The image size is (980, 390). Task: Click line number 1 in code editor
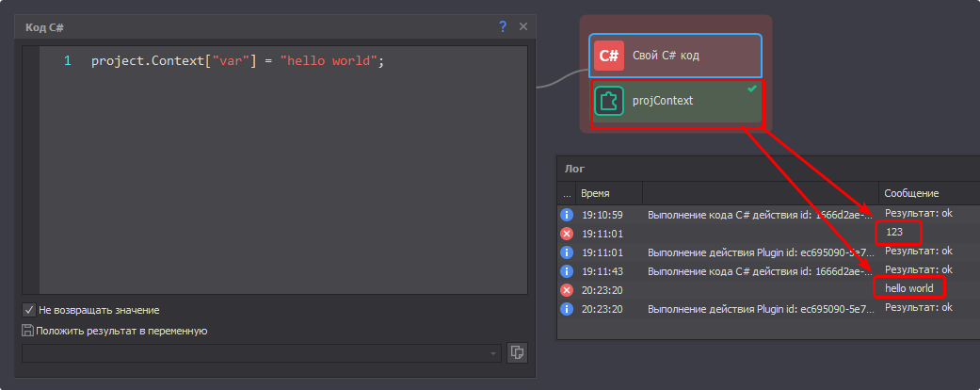tap(68, 61)
